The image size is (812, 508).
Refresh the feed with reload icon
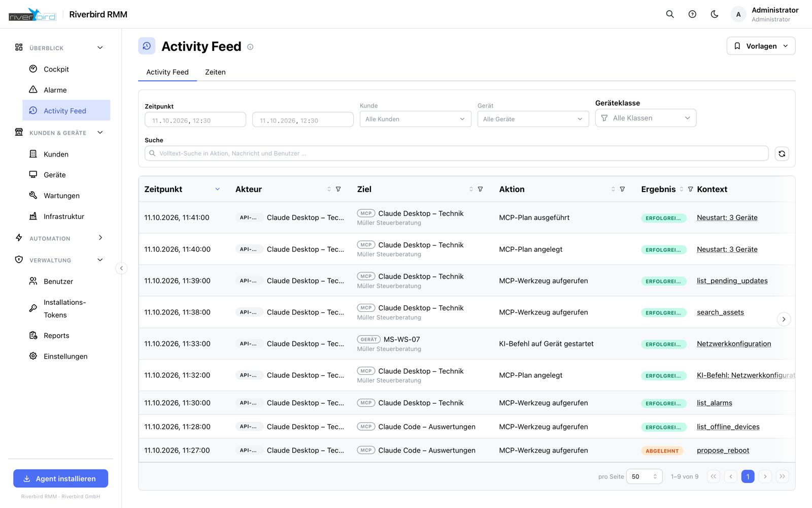(x=782, y=153)
